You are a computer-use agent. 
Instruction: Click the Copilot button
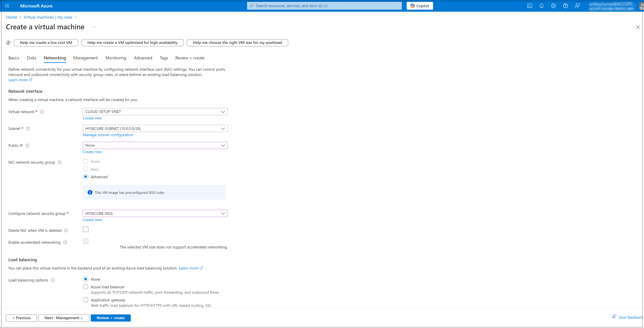pos(420,6)
